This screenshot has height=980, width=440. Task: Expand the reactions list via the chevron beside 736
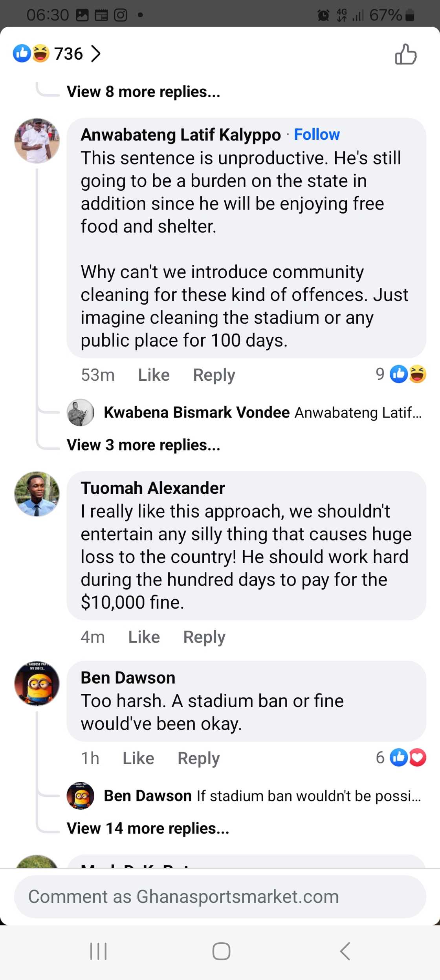click(x=96, y=55)
